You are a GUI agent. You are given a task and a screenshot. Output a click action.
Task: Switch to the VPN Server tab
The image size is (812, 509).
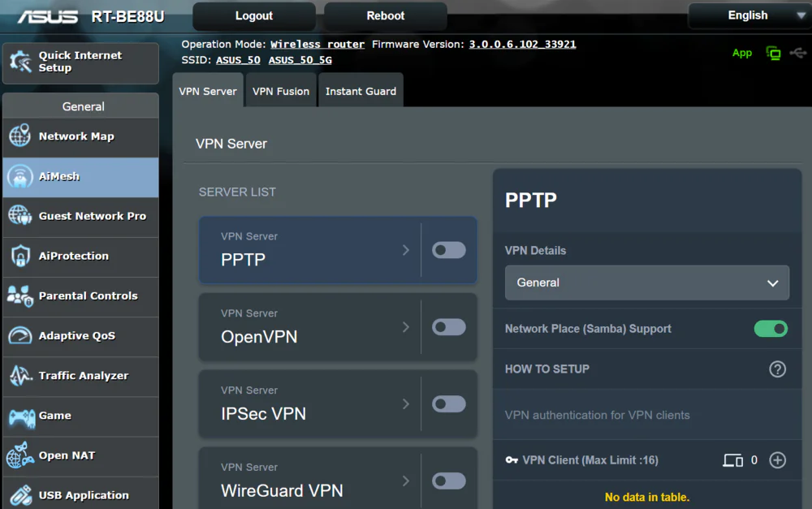(x=208, y=91)
